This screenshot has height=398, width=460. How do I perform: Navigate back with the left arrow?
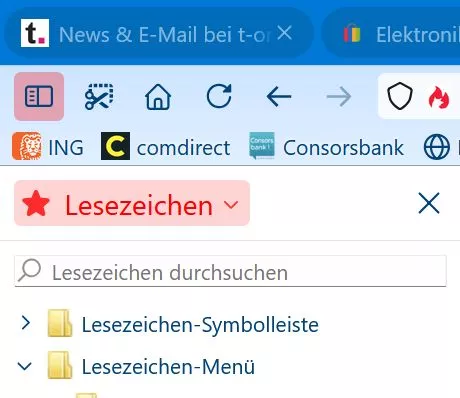279,97
